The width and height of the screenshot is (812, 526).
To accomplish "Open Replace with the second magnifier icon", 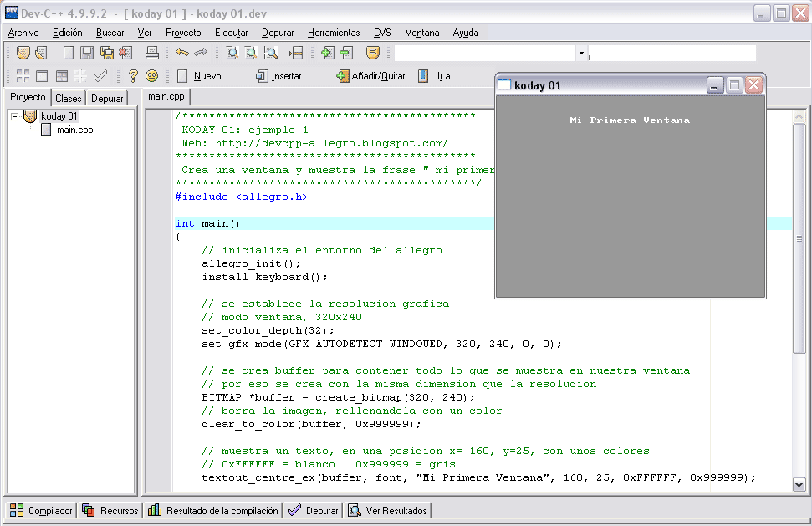I will (251, 53).
